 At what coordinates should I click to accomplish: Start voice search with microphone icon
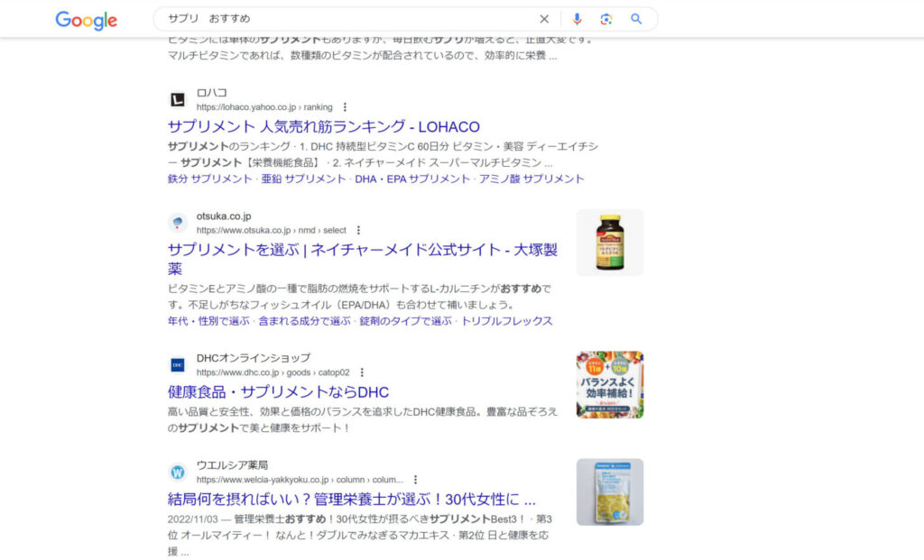pos(577,19)
